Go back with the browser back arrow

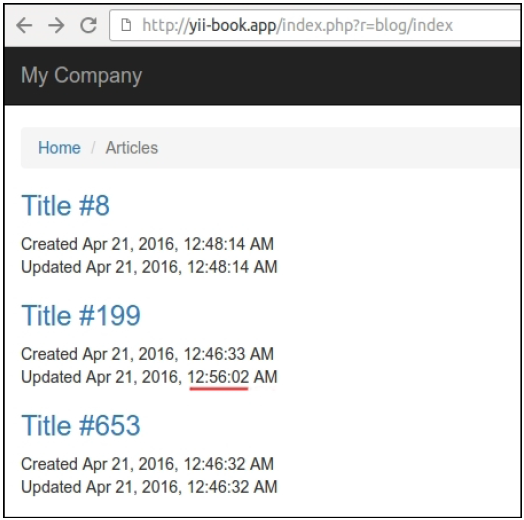pos(24,25)
